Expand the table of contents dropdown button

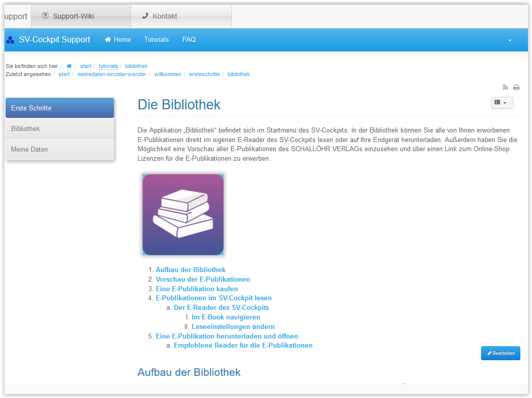tap(502, 102)
